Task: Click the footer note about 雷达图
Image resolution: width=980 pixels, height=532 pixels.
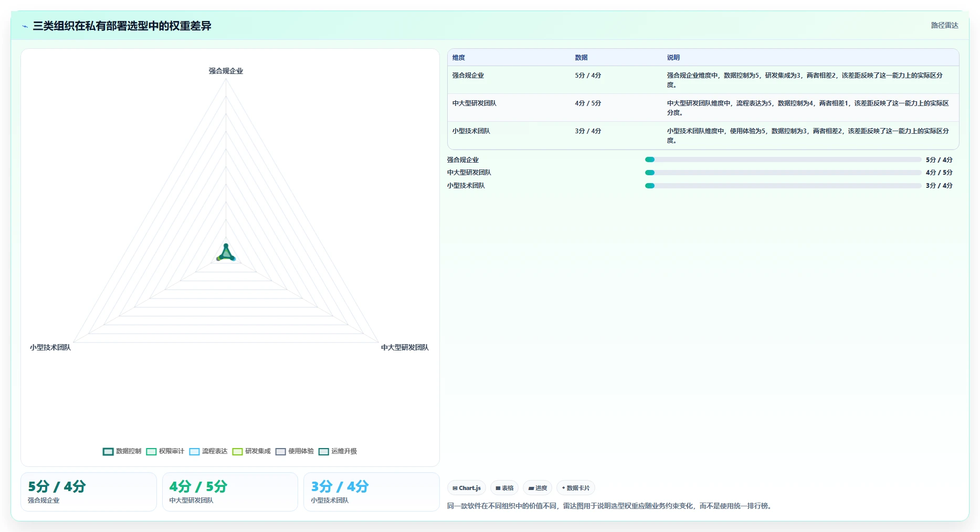Action: coord(609,506)
